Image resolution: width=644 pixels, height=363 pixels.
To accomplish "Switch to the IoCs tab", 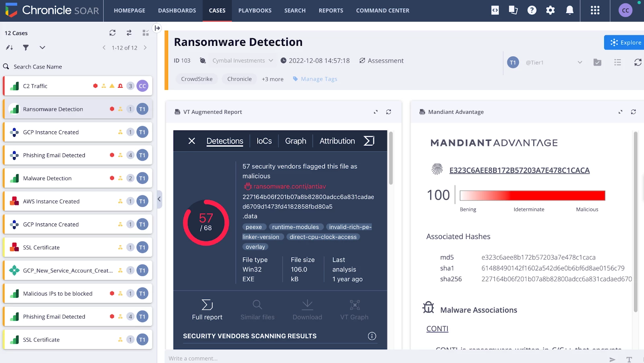I will click(264, 141).
